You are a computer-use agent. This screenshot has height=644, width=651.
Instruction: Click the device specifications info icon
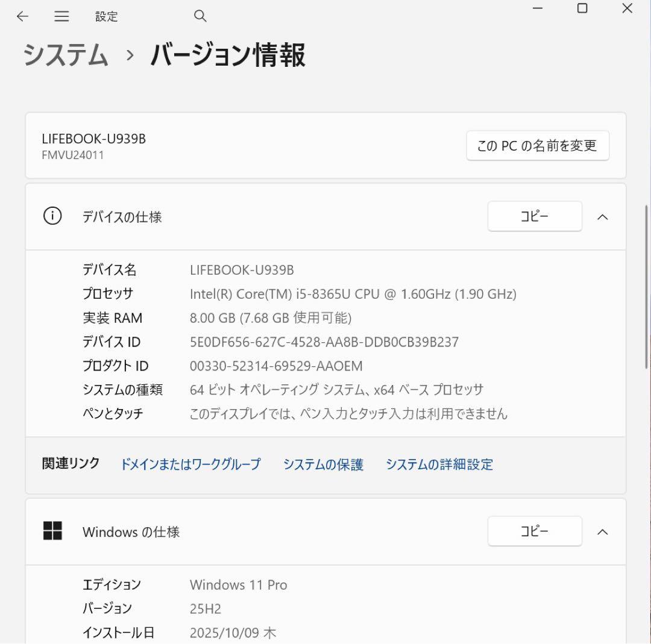click(x=52, y=217)
